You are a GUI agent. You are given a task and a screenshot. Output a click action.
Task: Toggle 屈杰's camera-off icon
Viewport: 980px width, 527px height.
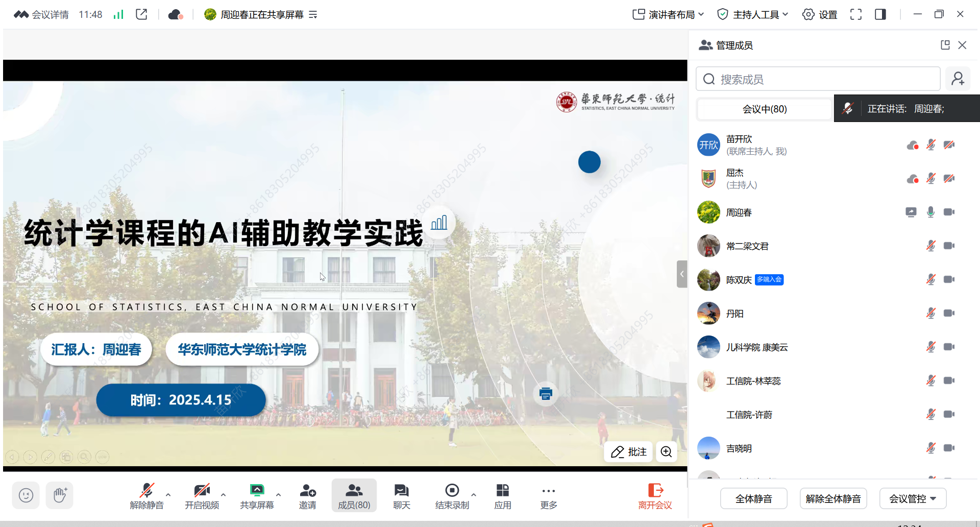[x=949, y=179]
